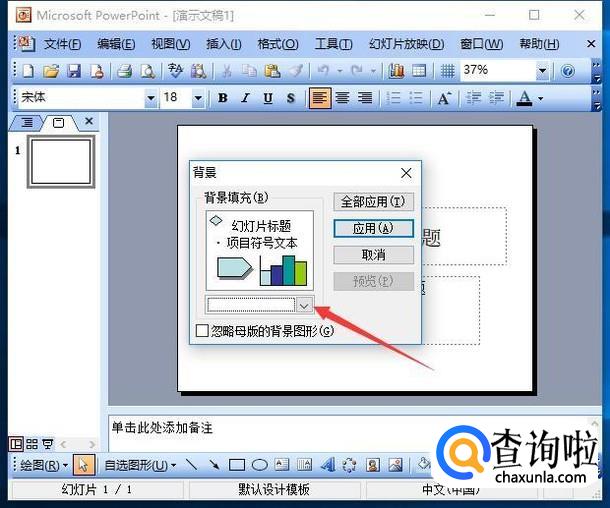
Task: Click the New document icon
Action: click(x=28, y=71)
